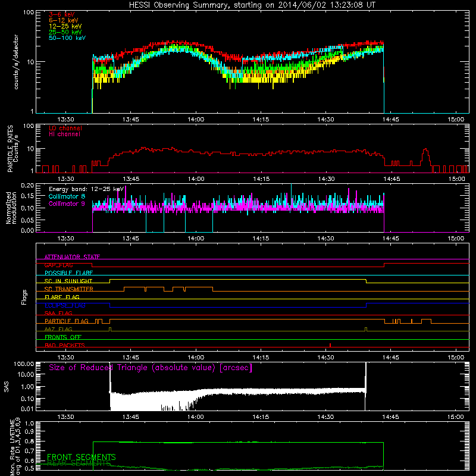
Task: Click the FRONT SEGMENTS legend label
Action: coord(82,457)
